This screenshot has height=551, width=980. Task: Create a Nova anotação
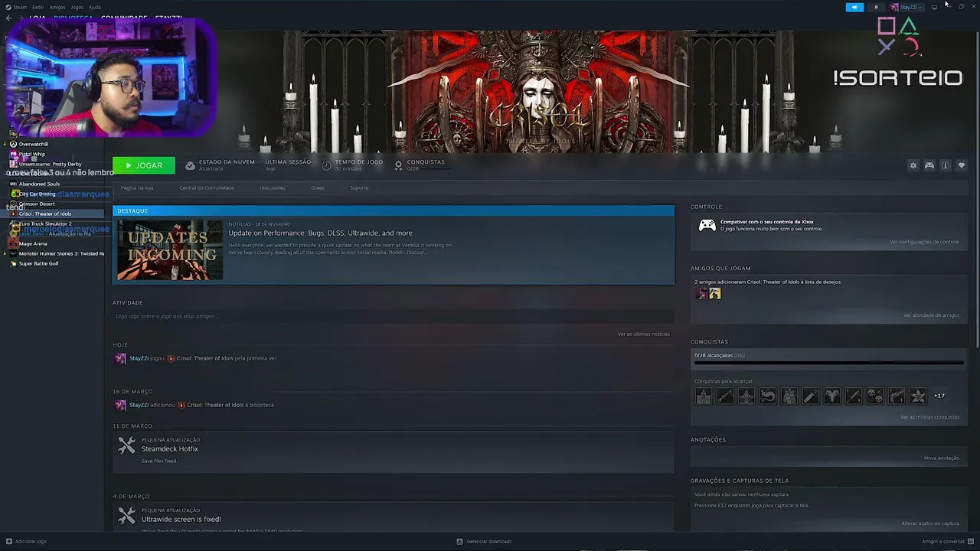click(942, 458)
